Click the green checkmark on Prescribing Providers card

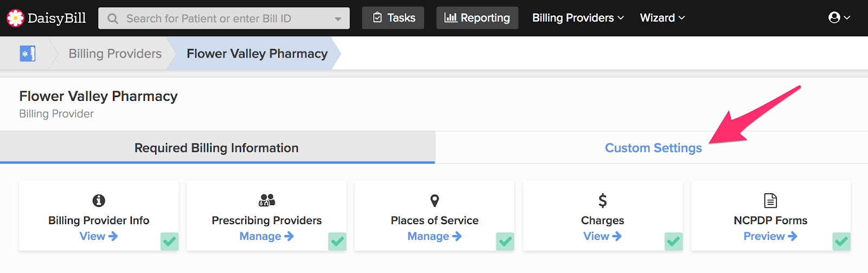click(x=337, y=242)
